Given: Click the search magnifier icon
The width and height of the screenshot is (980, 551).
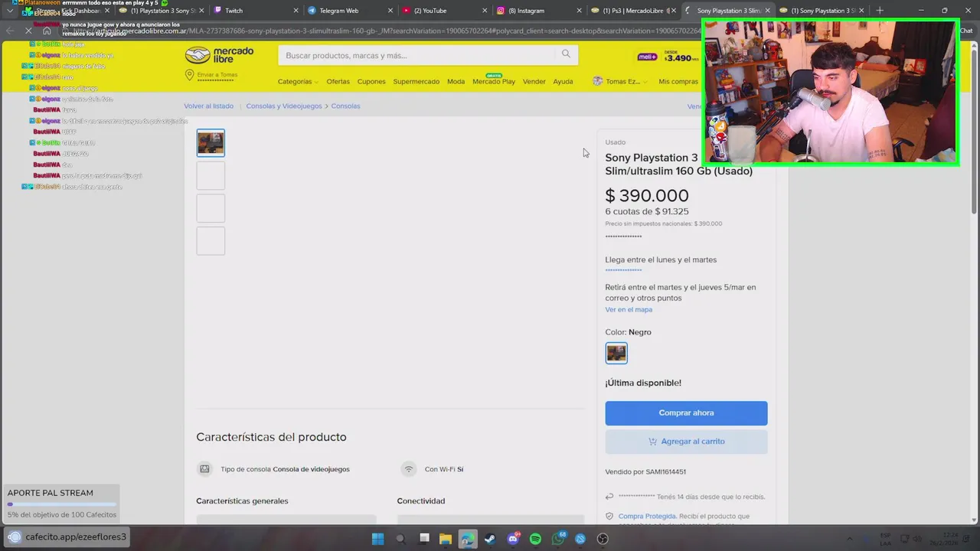Looking at the screenshot, I should (x=566, y=54).
